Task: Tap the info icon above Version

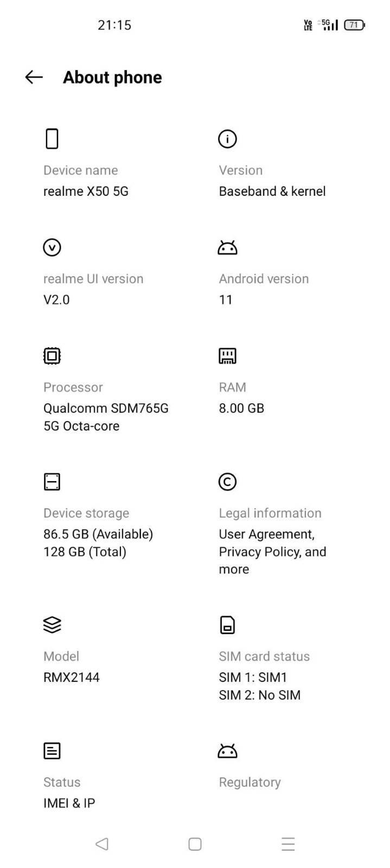Action: pos(227,139)
